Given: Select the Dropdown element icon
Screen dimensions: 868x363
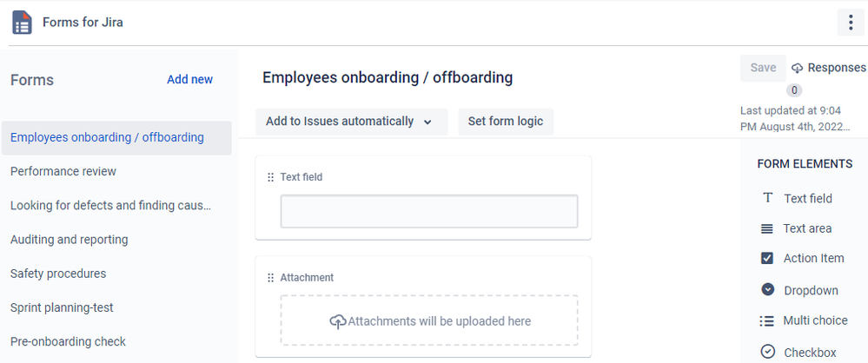Looking at the screenshot, I should tap(768, 289).
